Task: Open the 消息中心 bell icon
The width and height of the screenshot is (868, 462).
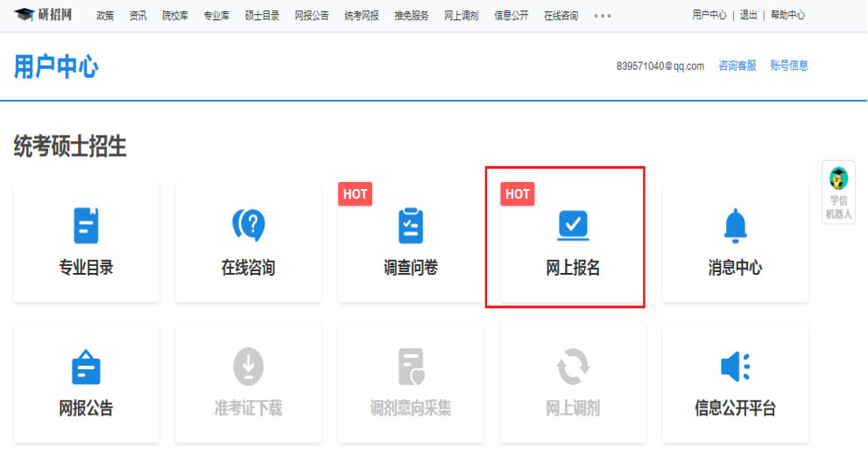Action: [735, 226]
